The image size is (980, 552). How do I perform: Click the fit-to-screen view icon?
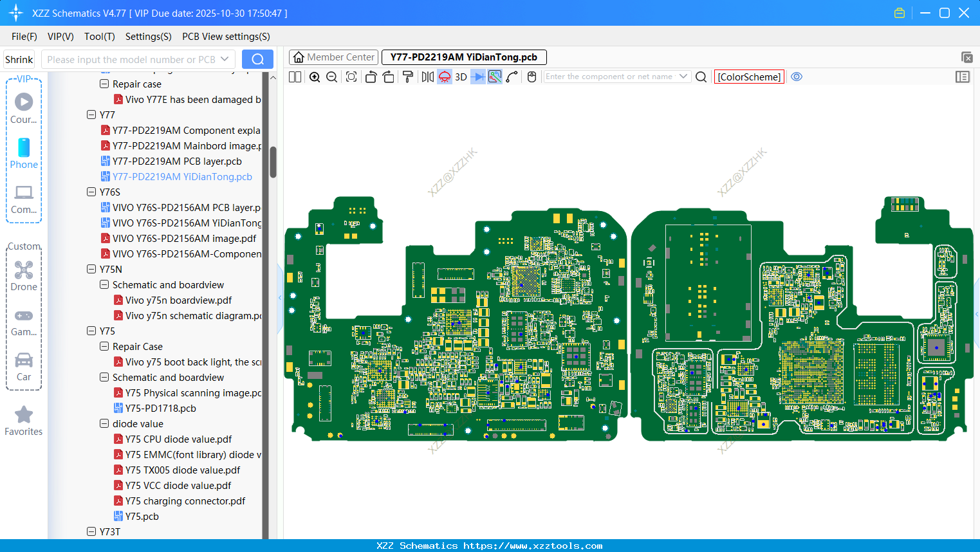(x=351, y=77)
